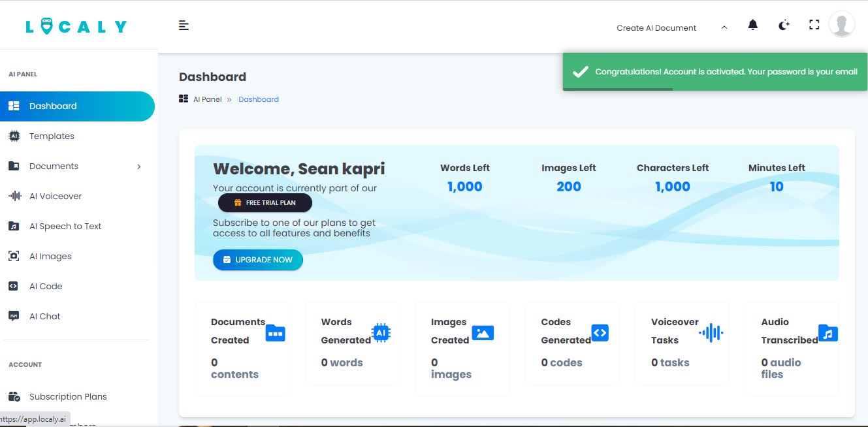Viewport: 868px width, 427px height.
Task: Click the AI Chat bubble icon
Action: (x=14, y=317)
